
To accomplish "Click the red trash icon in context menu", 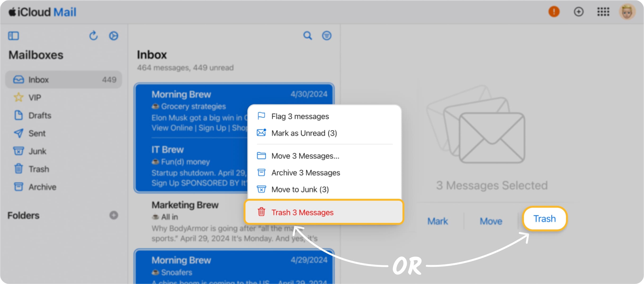I will (x=261, y=212).
